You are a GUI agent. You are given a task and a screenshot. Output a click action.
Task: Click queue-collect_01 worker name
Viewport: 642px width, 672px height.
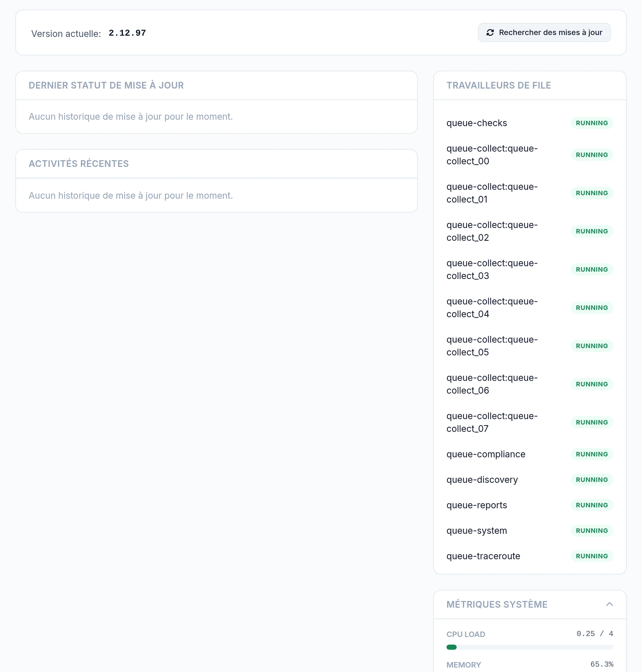coord(492,193)
